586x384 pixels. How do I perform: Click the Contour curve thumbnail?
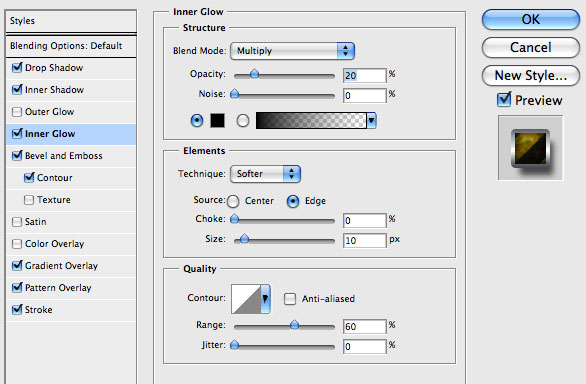pyautogui.click(x=246, y=299)
